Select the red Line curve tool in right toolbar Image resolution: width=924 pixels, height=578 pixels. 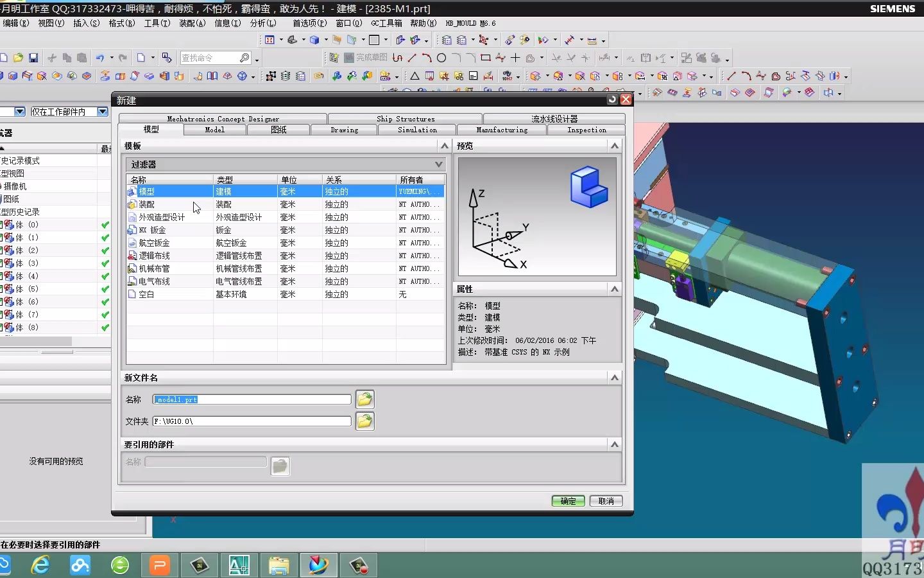pos(732,76)
